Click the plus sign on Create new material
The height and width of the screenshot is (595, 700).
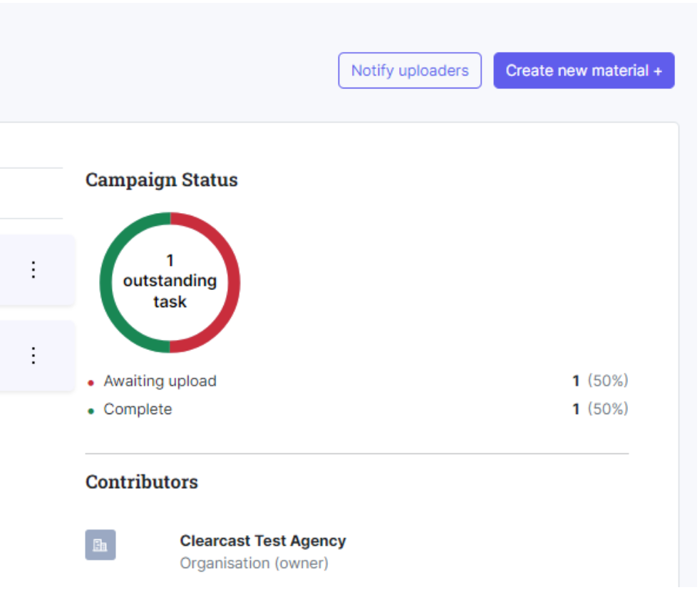coord(658,71)
